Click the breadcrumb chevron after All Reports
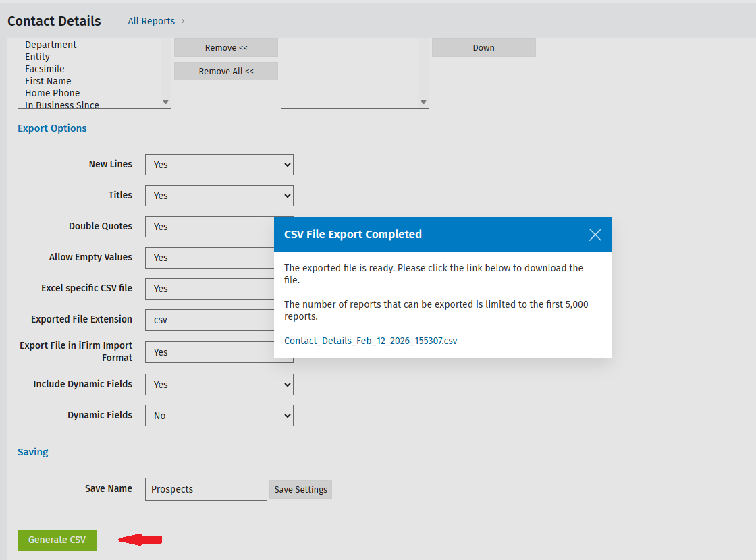 [x=183, y=21]
